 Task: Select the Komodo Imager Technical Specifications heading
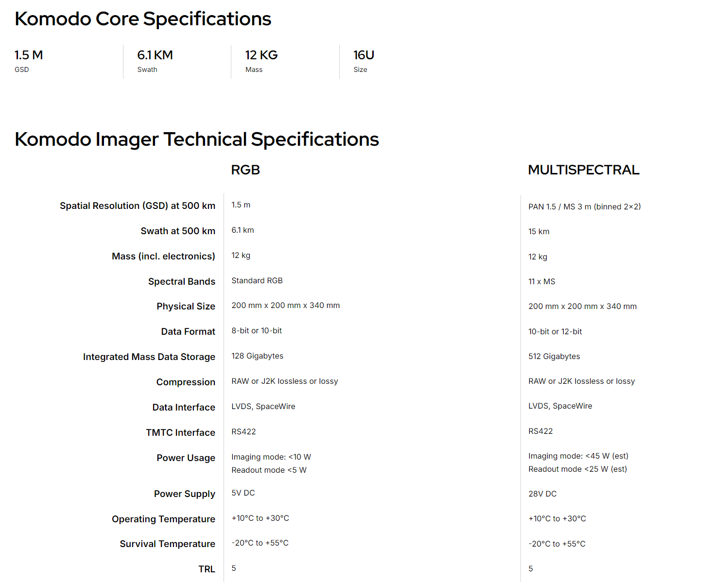coord(197,139)
